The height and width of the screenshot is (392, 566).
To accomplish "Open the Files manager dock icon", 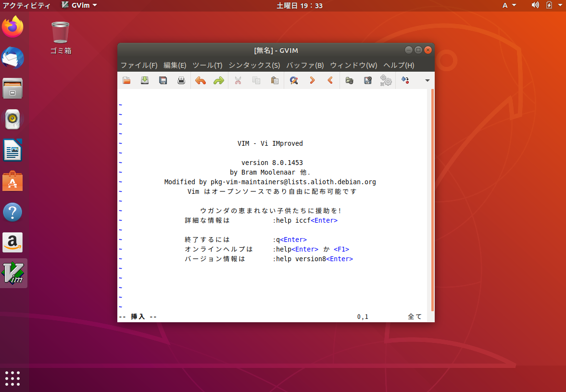I will pyautogui.click(x=13, y=89).
